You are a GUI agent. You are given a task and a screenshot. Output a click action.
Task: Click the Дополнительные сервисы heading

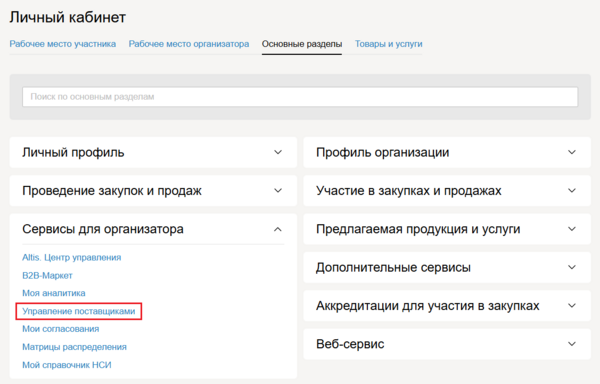click(393, 267)
